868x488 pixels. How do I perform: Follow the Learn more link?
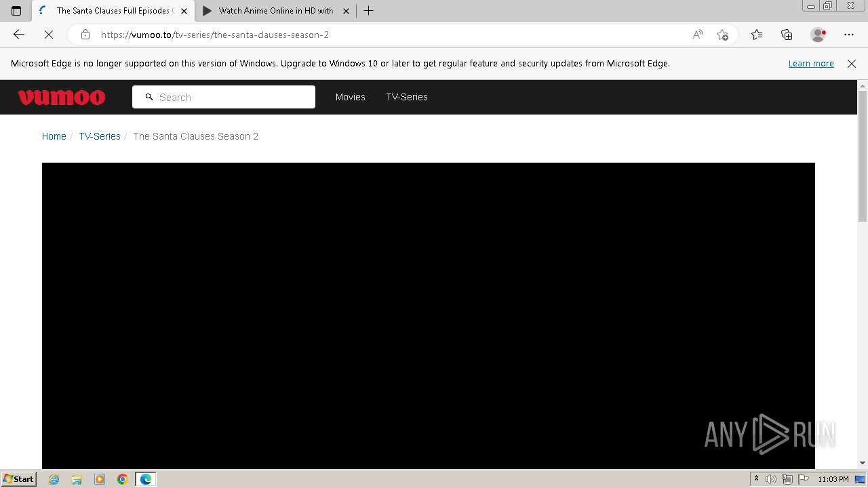coord(811,64)
